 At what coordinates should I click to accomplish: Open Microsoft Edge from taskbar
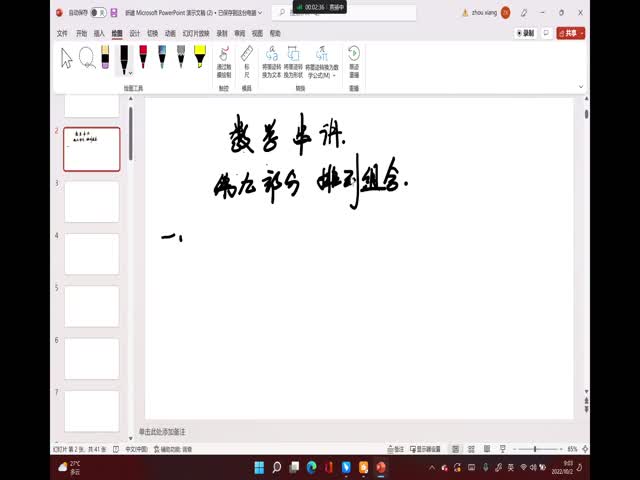[x=311, y=467]
